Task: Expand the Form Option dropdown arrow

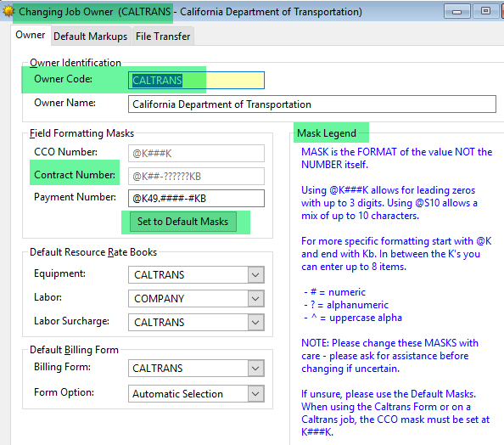Action: point(256,393)
